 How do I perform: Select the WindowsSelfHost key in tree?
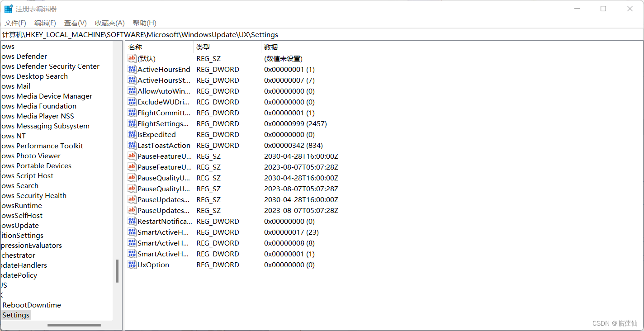click(21, 215)
